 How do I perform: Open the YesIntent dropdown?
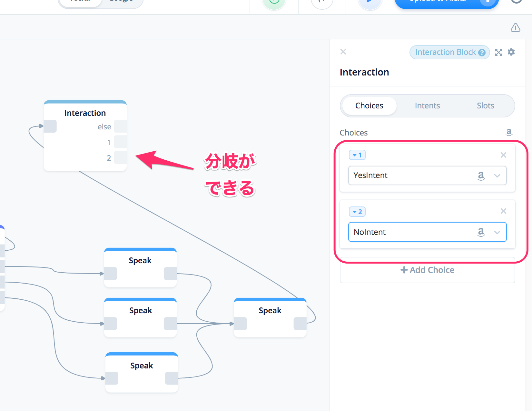(x=497, y=175)
